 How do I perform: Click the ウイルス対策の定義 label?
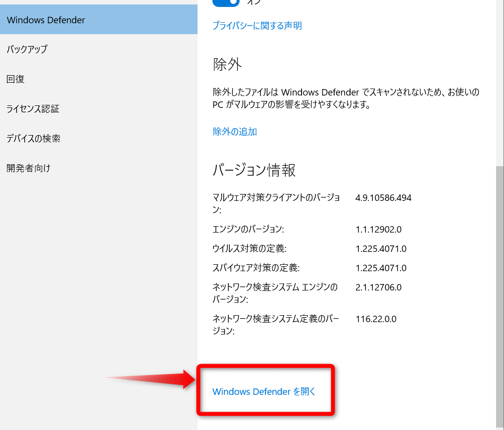(x=250, y=248)
